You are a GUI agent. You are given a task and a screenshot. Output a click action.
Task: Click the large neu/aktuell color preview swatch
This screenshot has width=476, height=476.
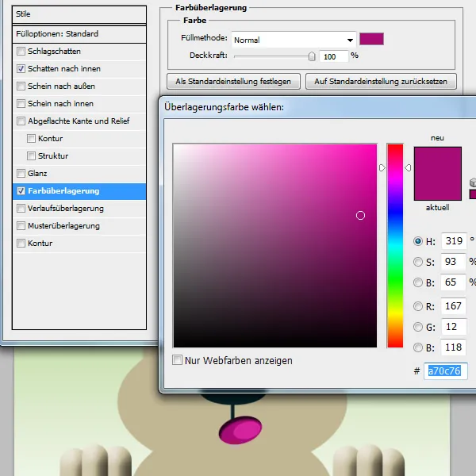coord(438,174)
